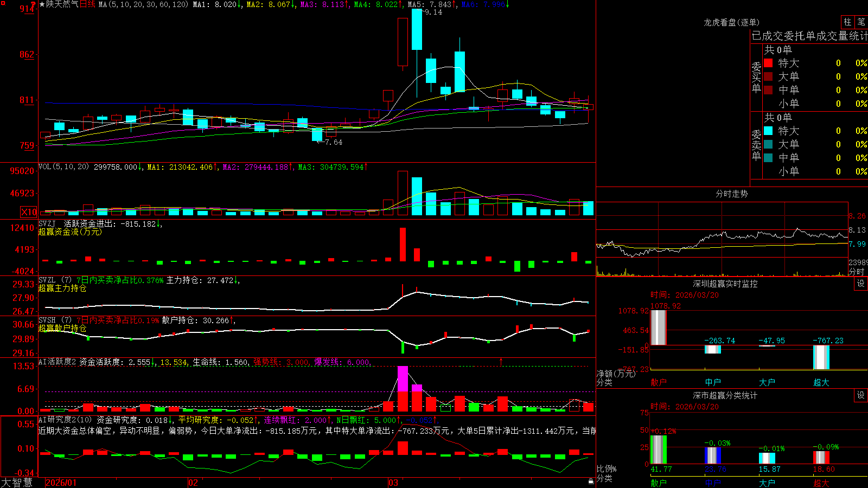Switch to 笔 view in 龙虎看盘

point(861,22)
